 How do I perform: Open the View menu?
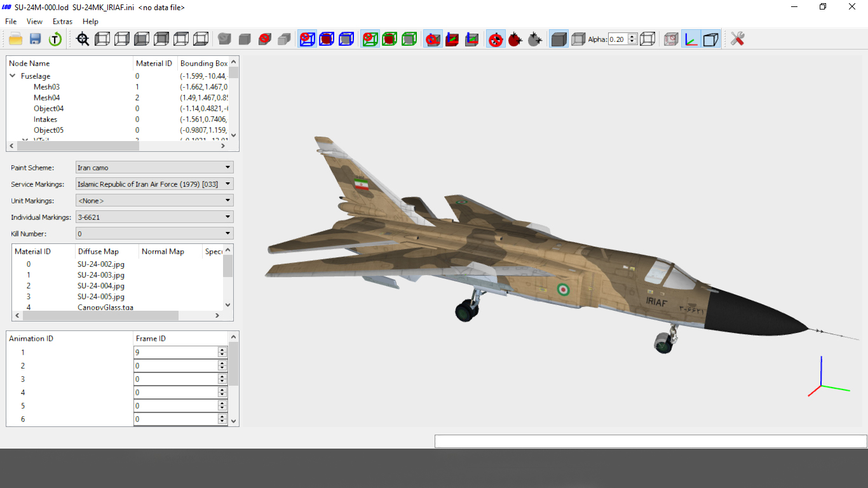pos(34,22)
